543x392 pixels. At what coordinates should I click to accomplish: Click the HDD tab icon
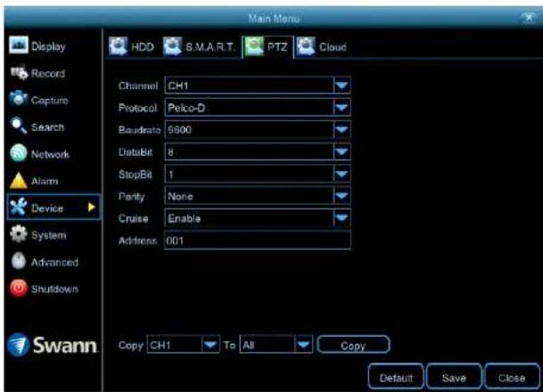click(x=118, y=46)
